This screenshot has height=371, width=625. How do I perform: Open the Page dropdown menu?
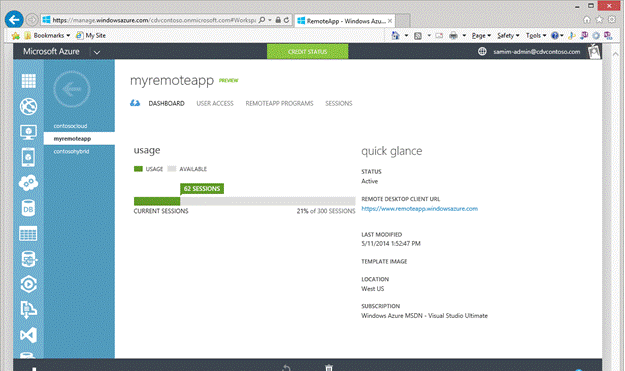tap(481, 35)
